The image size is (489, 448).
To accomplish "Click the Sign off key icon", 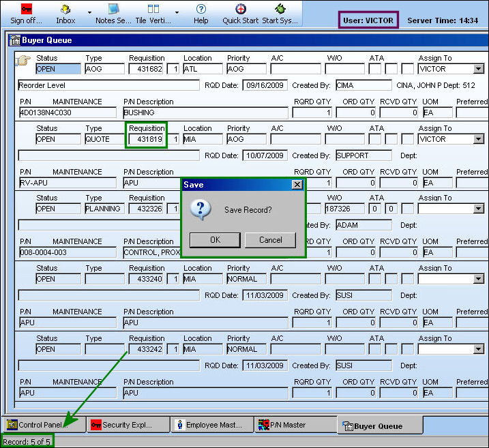I will [27, 9].
